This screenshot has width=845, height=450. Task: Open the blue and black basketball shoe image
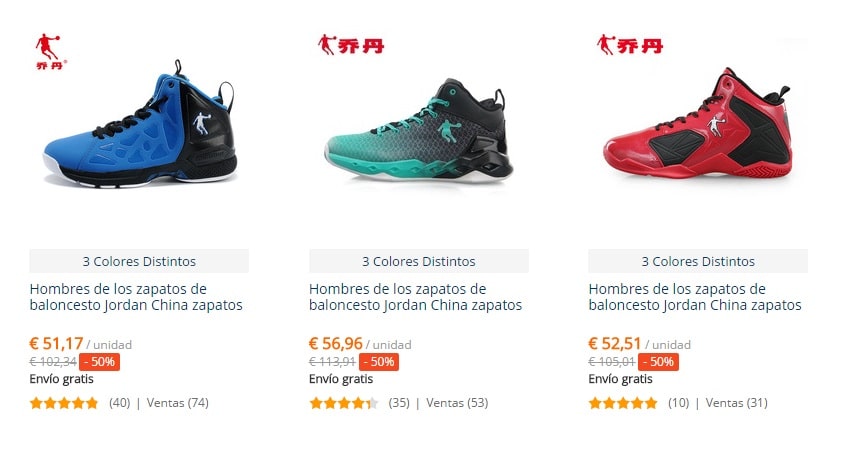[x=140, y=124]
